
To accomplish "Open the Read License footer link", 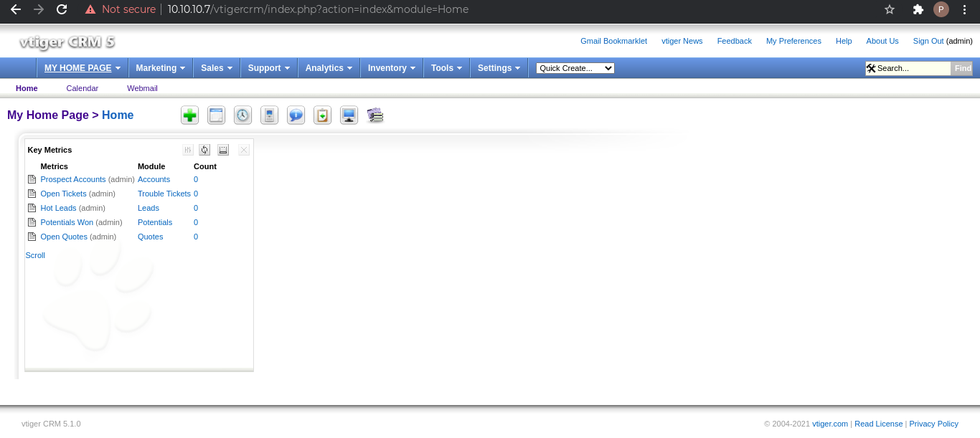I will click(878, 424).
